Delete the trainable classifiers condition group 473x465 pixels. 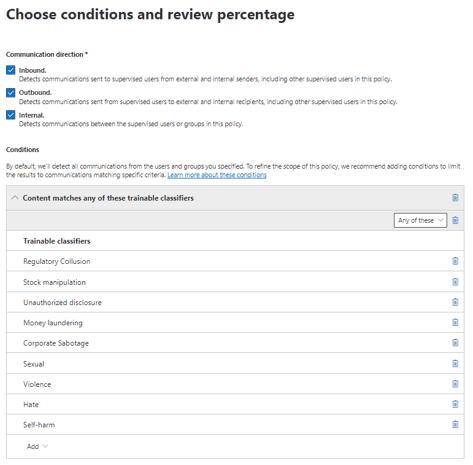tap(455, 198)
